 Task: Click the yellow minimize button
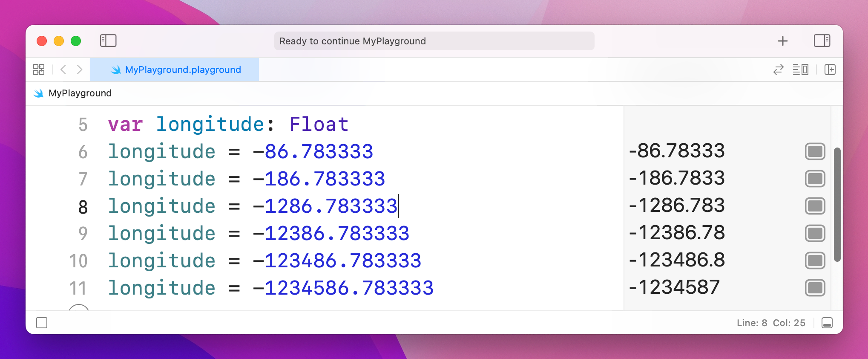pos(59,41)
